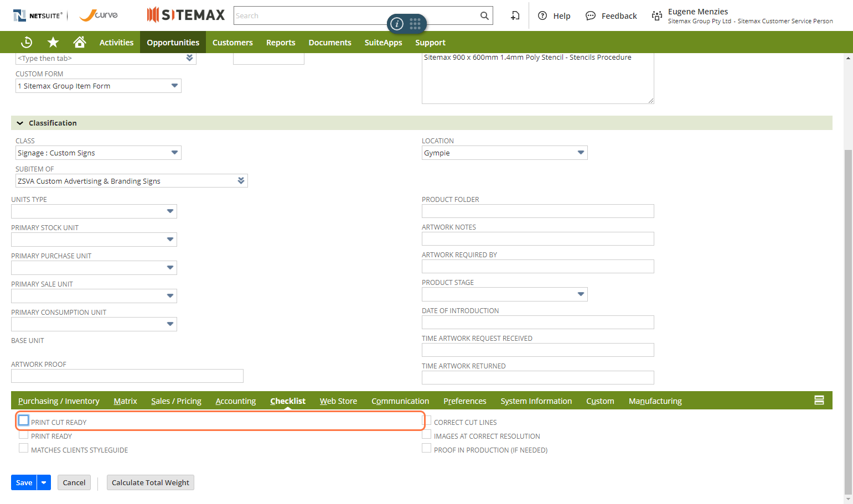This screenshot has height=504, width=853.
Task: Check Proof in Production (If Needed)
Action: [x=427, y=449]
